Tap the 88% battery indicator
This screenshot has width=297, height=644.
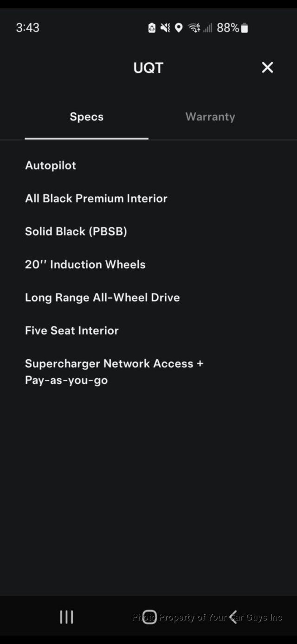point(232,28)
